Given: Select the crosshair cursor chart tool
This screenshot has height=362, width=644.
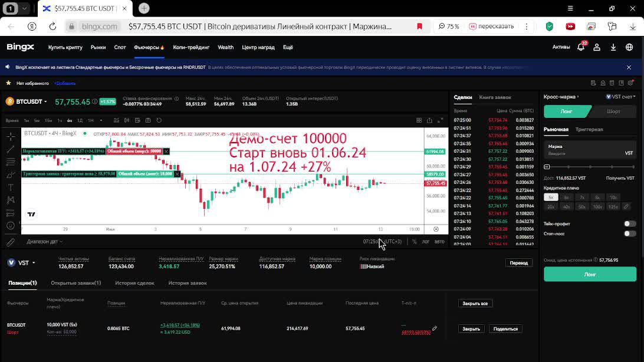Looking at the screenshot, I should (11, 136).
